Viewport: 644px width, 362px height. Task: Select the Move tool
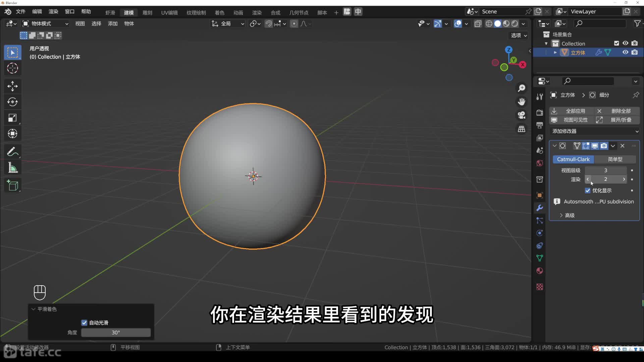12,86
